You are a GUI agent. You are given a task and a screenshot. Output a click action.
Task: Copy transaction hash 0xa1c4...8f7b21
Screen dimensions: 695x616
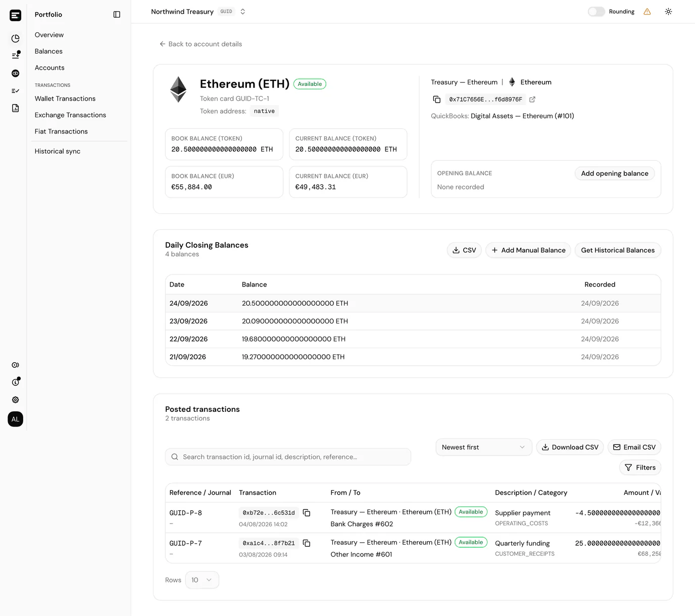307,543
